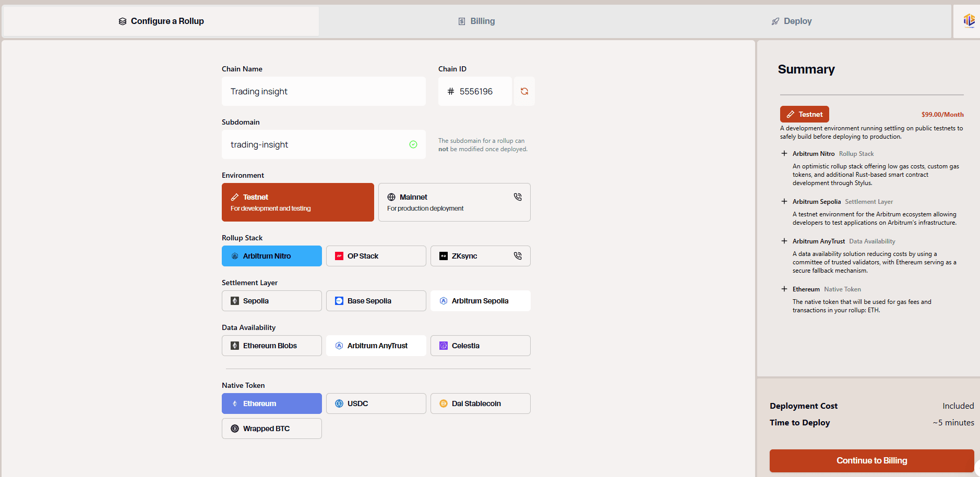The image size is (980, 477).
Task: Choose OP Stack rollup stack
Action: coord(376,256)
